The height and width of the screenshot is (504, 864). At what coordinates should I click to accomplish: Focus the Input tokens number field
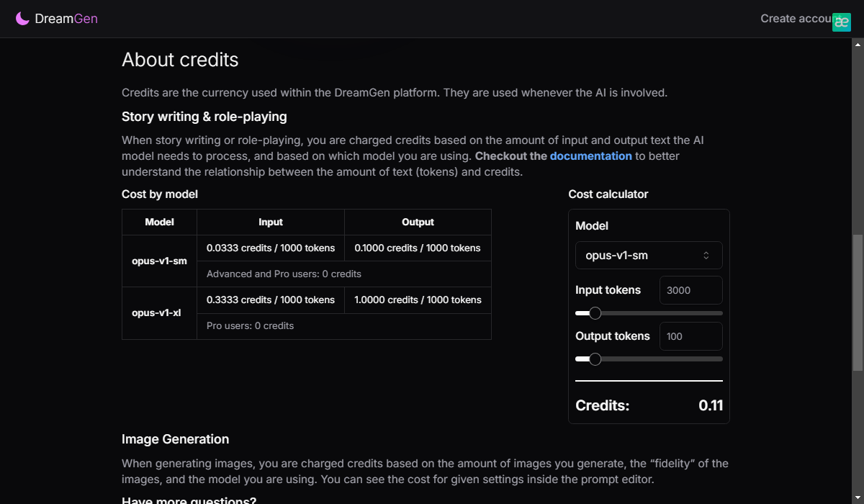pyautogui.click(x=690, y=290)
